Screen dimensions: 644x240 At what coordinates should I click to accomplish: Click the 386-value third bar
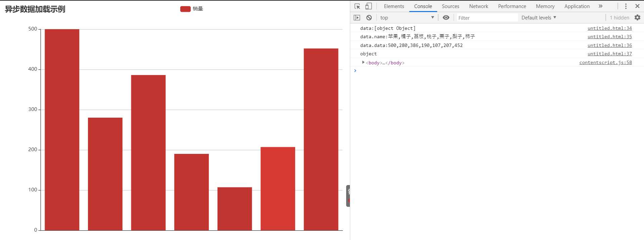pos(148,153)
